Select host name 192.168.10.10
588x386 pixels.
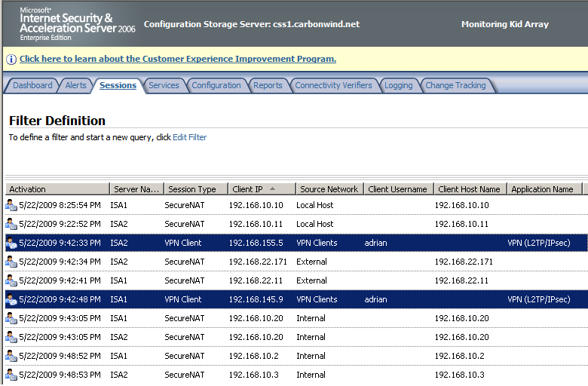(461, 205)
